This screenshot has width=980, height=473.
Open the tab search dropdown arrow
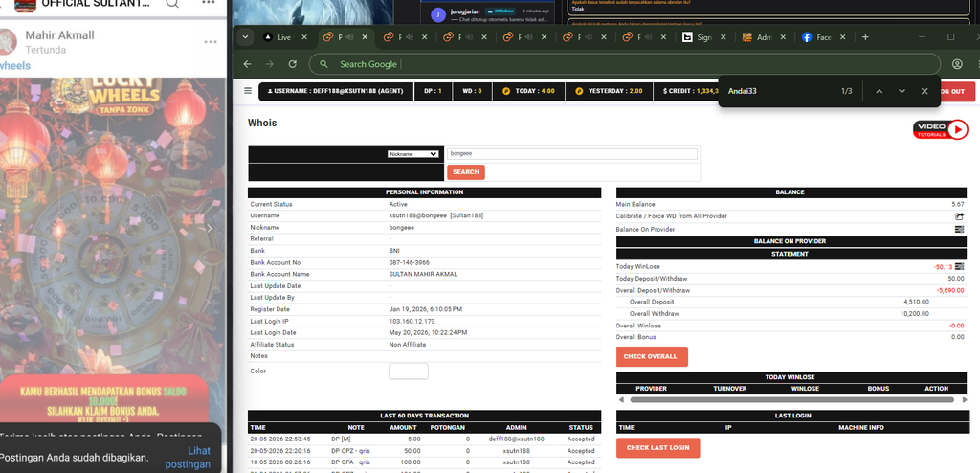tap(245, 37)
